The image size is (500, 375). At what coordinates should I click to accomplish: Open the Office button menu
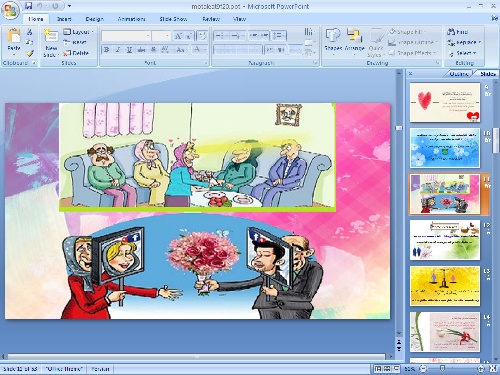10,10
